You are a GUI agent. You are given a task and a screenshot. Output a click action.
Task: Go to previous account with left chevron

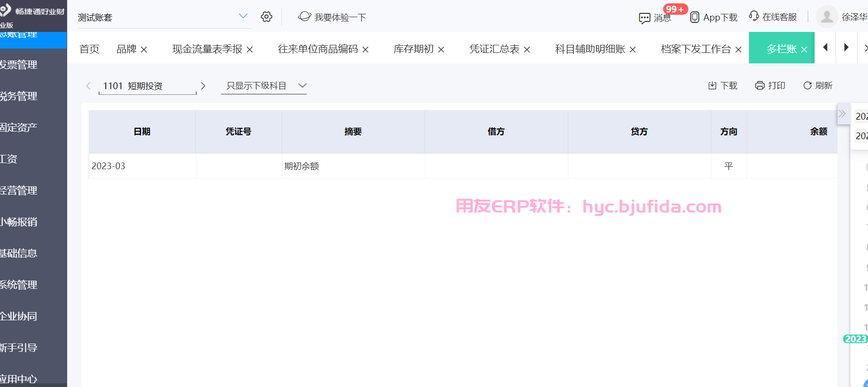click(x=88, y=86)
